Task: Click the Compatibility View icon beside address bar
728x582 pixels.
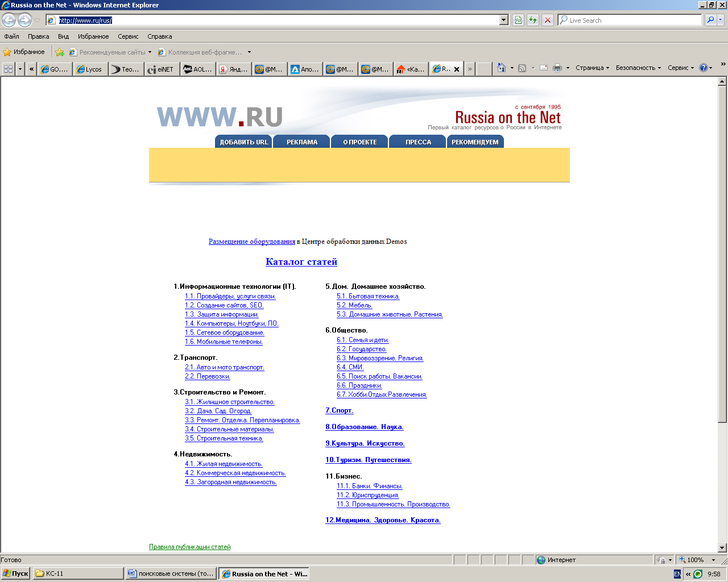Action: click(518, 20)
